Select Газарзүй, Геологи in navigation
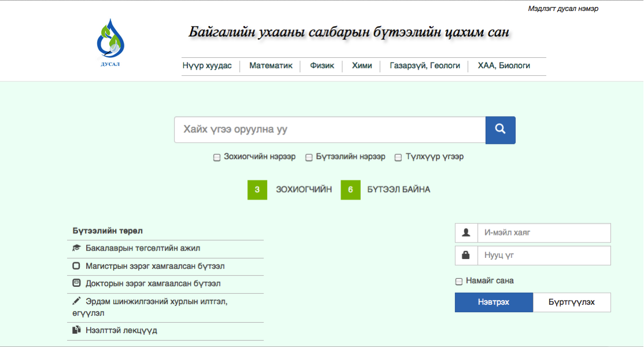This screenshot has height=347, width=644. (425, 66)
